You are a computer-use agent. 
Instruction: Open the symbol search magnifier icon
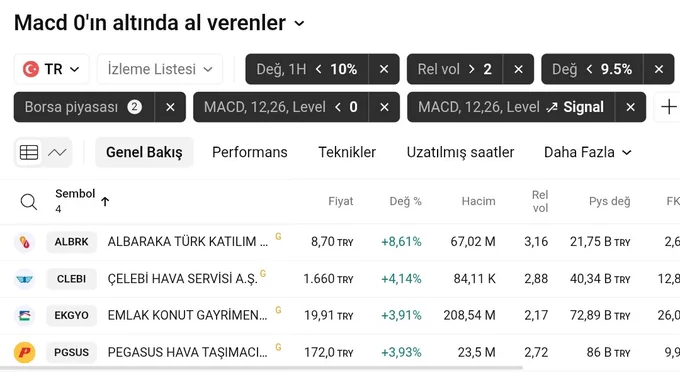29,202
